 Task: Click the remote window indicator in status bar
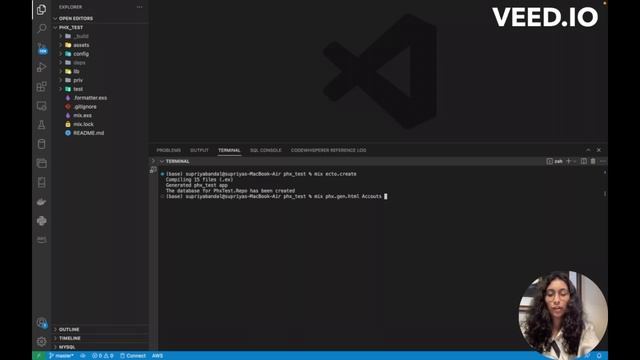39,356
